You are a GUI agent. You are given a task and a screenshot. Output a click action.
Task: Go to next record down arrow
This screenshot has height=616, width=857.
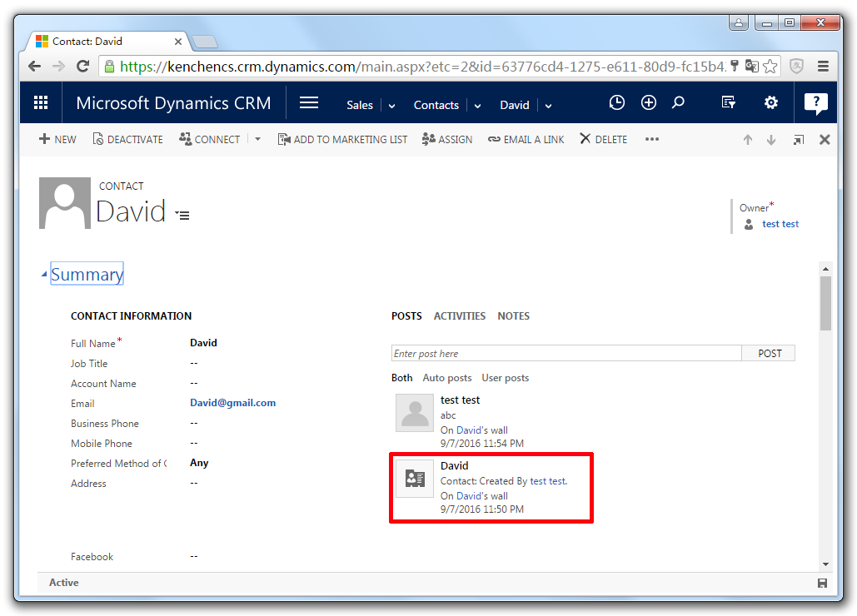tap(771, 140)
